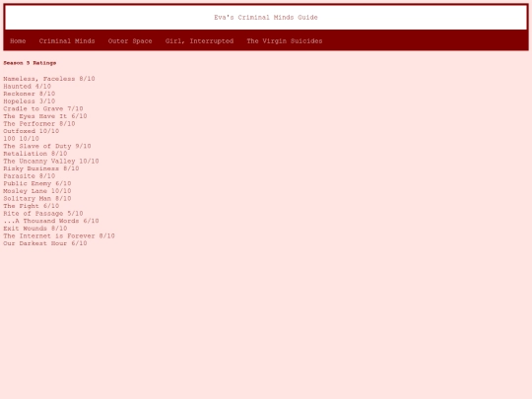Click the Retaliation 8/10 entry
The width and height of the screenshot is (532, 399).
tap(35, 154)
